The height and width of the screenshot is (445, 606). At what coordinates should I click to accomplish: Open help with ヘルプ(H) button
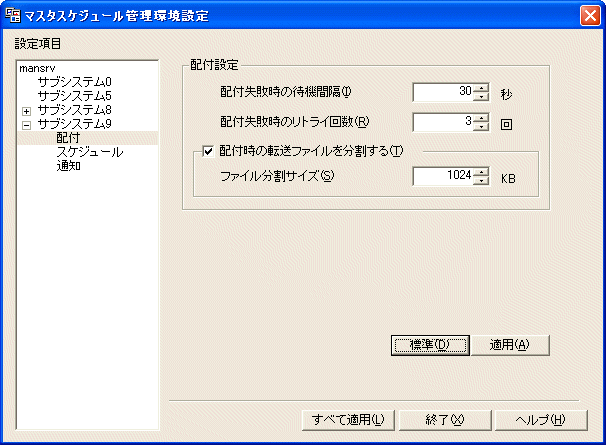(x=541, y=420)
